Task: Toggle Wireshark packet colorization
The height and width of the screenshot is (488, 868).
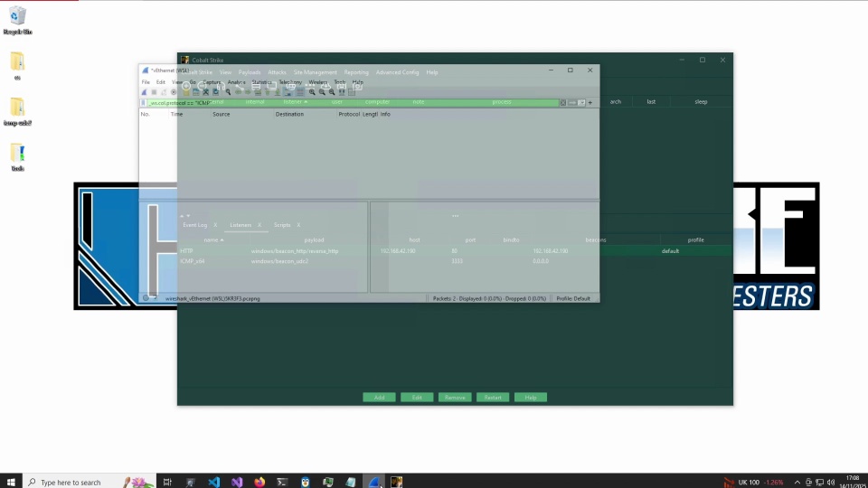Action: pos(300,92)
